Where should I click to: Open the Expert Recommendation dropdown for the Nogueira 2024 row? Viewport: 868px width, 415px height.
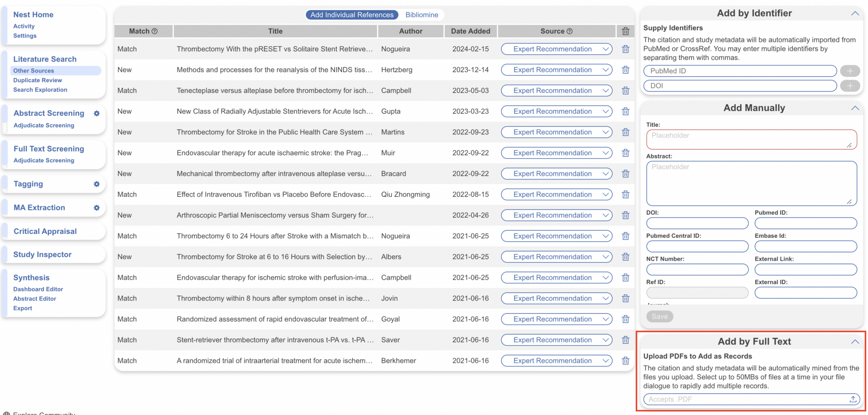556,49
